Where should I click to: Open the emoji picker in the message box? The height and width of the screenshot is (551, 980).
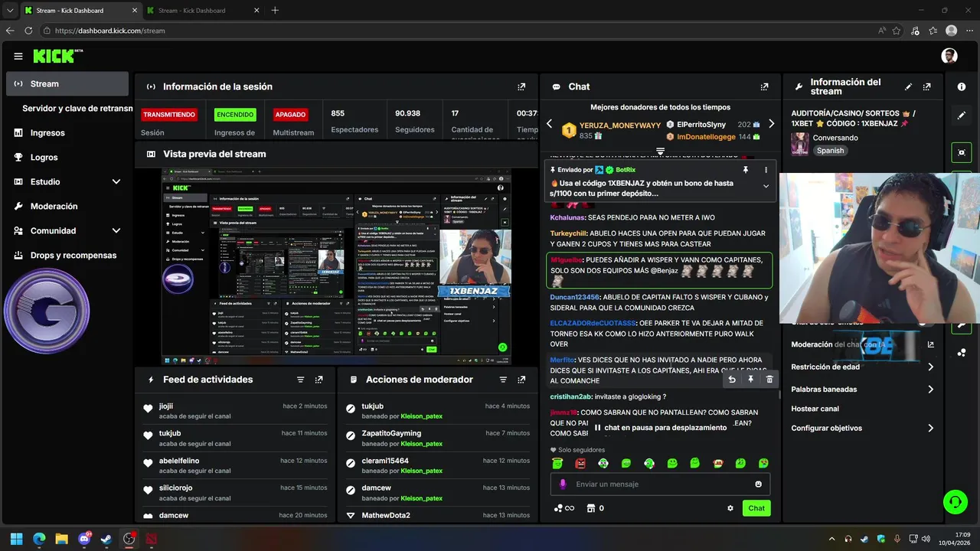(759, 484)
